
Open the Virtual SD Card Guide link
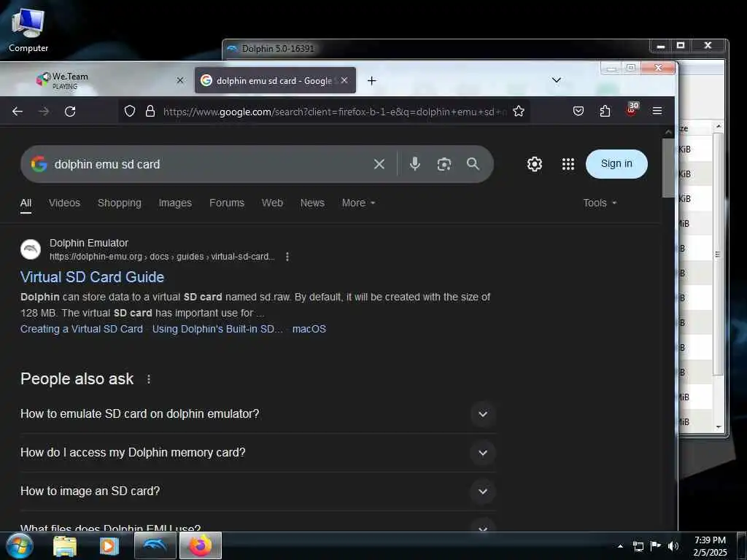pyautogui.click(x=92, y=277)
